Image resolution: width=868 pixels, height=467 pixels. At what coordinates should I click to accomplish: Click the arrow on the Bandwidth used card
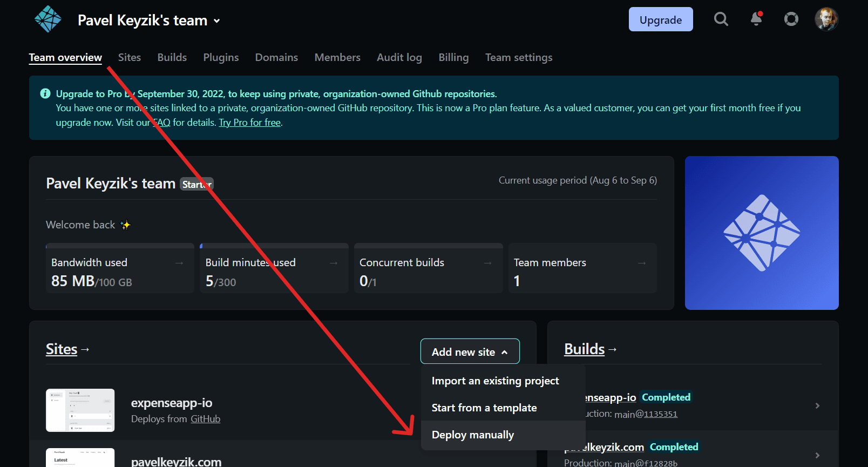point(179,263)
